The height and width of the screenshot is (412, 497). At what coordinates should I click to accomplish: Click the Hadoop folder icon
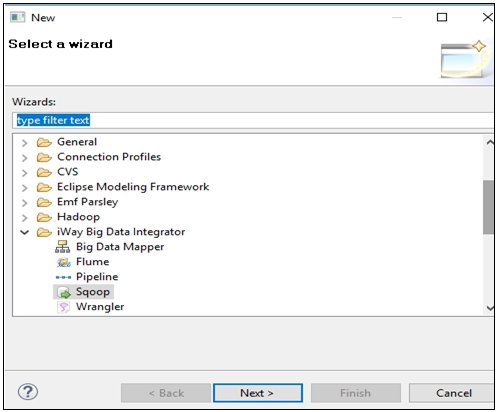point(44,217)
